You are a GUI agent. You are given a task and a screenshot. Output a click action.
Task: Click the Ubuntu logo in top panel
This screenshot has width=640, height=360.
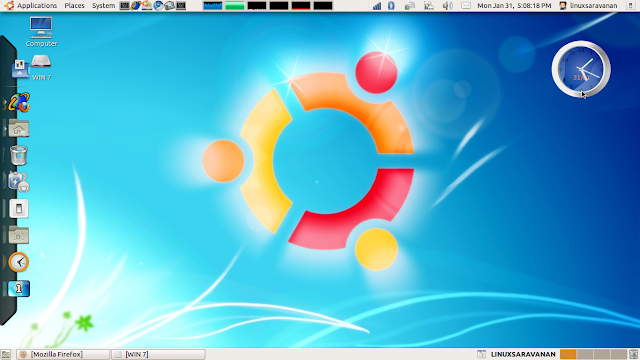tap(9, 6)
